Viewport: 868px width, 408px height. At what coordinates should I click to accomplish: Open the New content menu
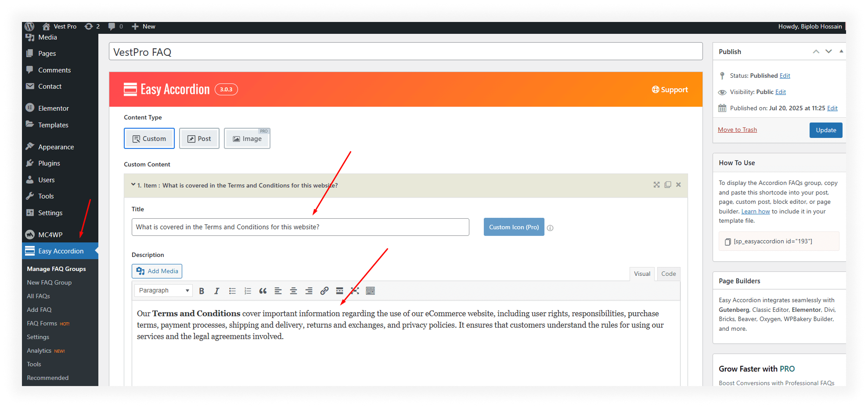click(144, 26)
